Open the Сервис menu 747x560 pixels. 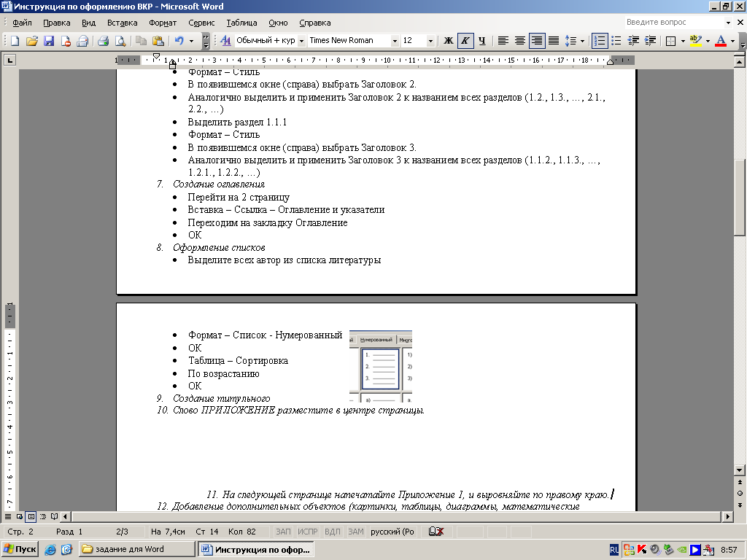click(201, 23)
